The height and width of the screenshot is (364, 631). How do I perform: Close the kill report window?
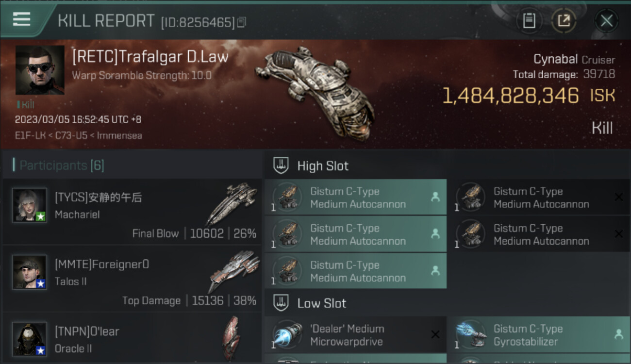click(606, 21)
